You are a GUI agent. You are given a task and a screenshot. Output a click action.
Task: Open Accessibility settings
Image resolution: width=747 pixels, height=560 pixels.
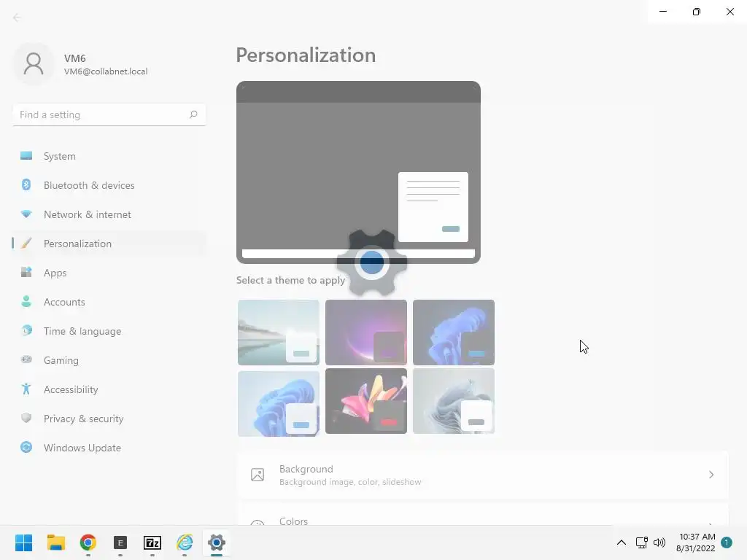tap(109, 389)
